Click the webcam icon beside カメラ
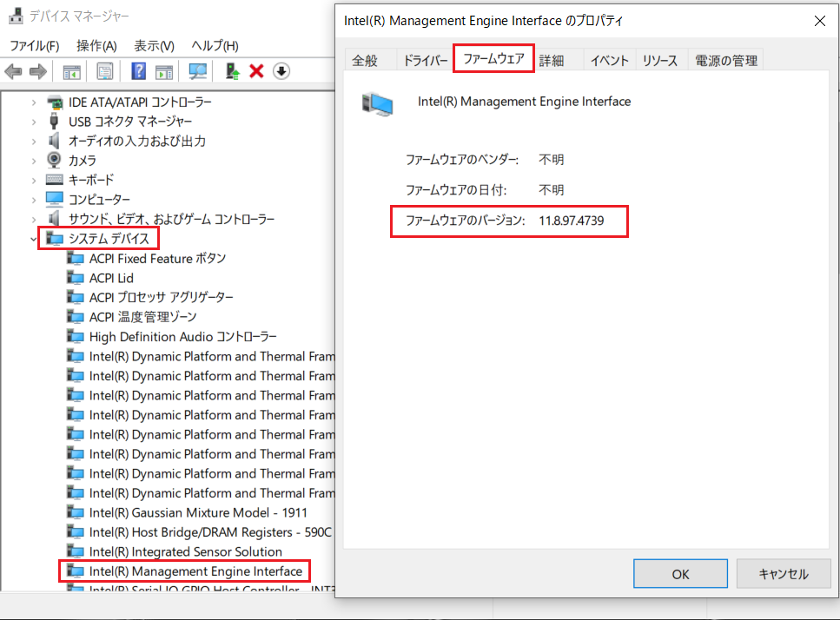 54,160
